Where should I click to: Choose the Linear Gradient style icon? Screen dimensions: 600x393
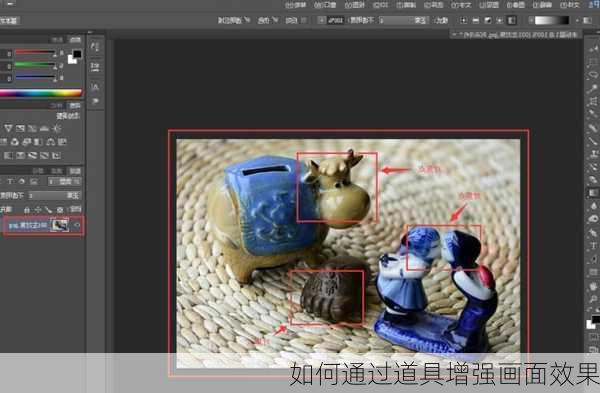[x=512, y=20]
